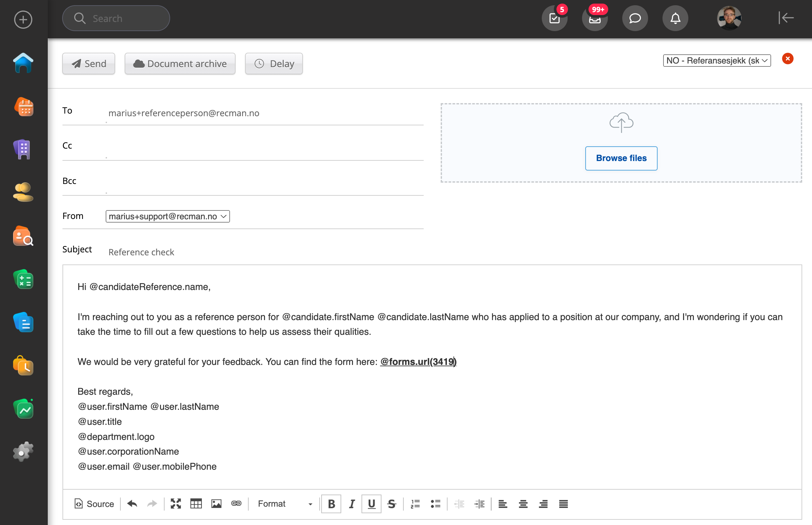Screen dimensions: 812x525
Task: Open the settings gear in the sidebar
Action: 24,452
